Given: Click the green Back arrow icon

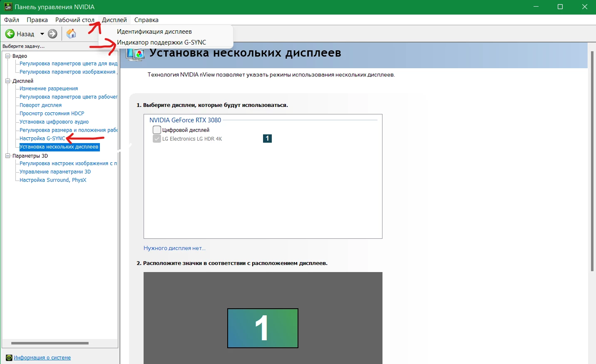Looking at the screenshot, I should (10, 34).
